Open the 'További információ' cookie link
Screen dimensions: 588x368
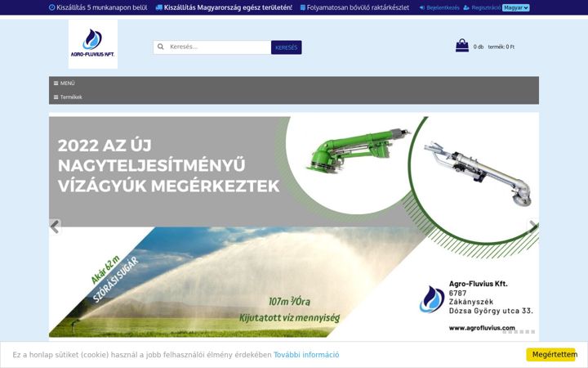(x=306, y=355)
